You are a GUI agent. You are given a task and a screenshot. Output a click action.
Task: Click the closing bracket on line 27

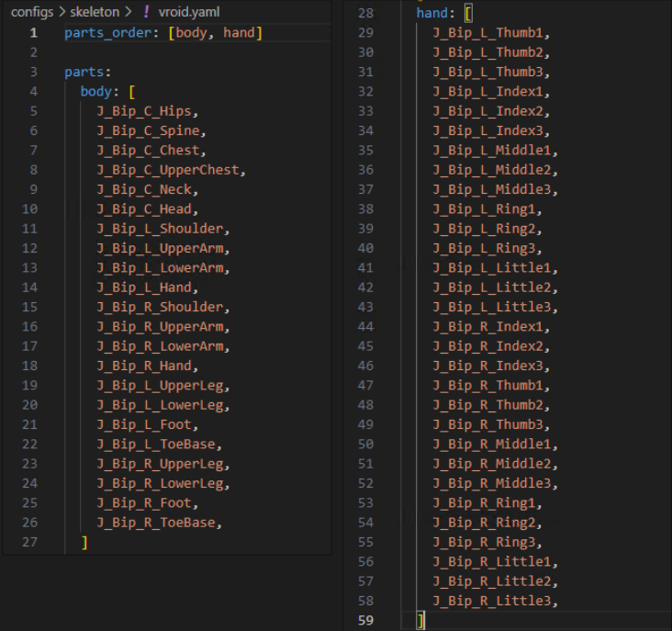click(x=84, y=543)
